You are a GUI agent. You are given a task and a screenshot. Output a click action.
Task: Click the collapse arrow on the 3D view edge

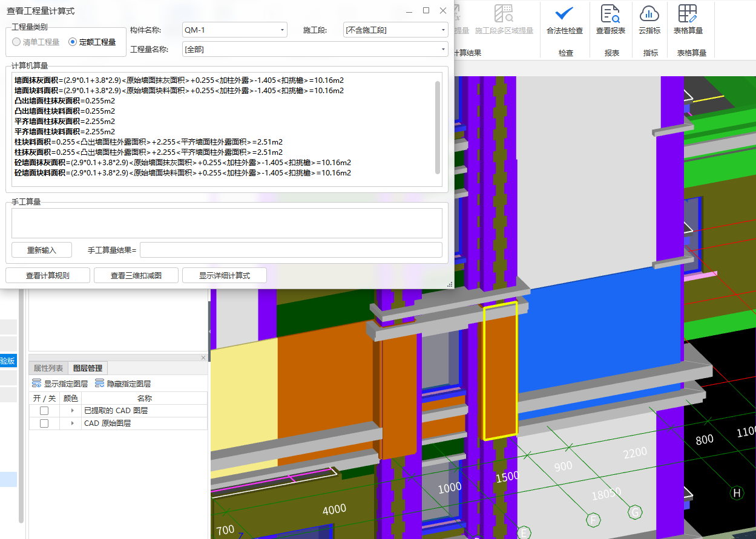tap(210, 332)
